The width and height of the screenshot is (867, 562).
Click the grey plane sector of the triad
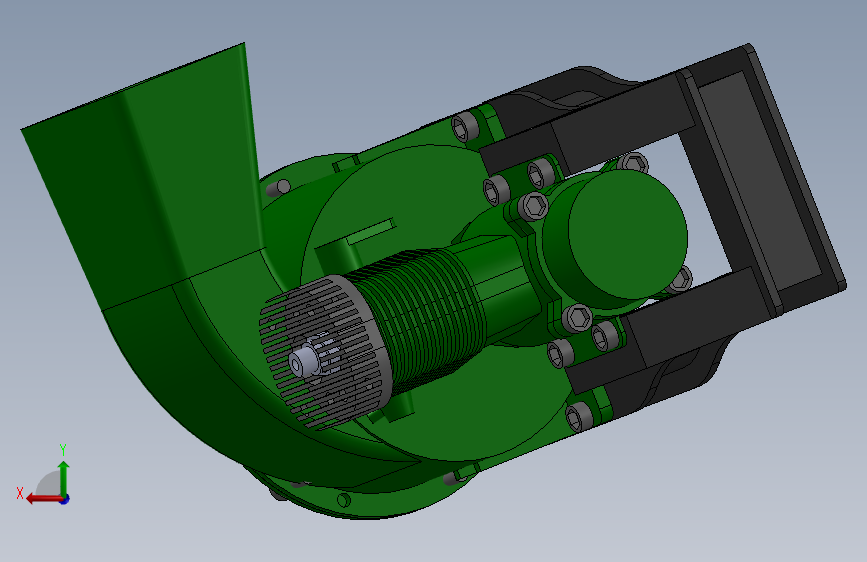tap(49, 483)
